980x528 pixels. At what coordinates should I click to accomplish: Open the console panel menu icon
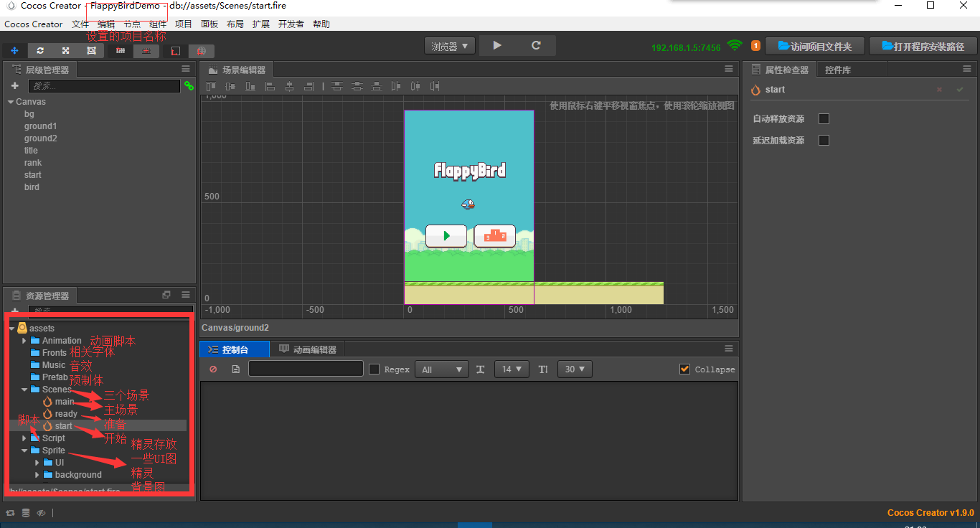point(729,349)
